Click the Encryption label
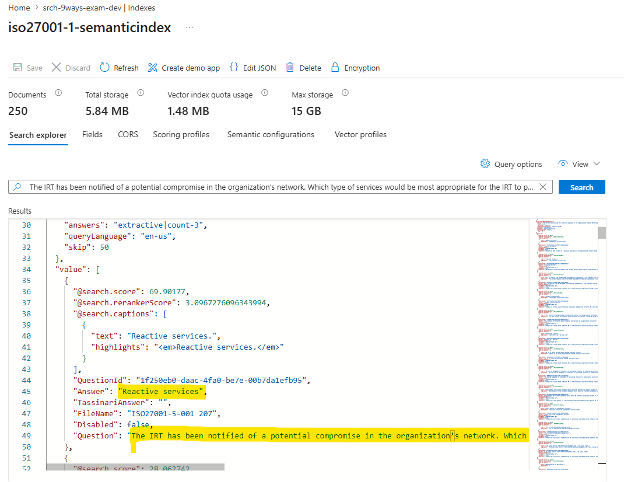Screen dimensions: 624x482 [x=362, y=68]
